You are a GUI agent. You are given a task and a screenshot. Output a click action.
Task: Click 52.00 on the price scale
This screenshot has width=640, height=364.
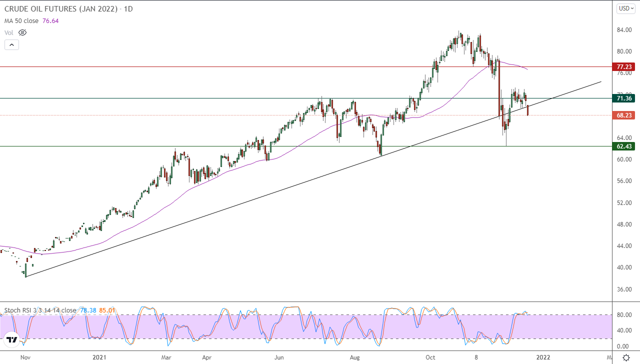[x=624, y=203]
